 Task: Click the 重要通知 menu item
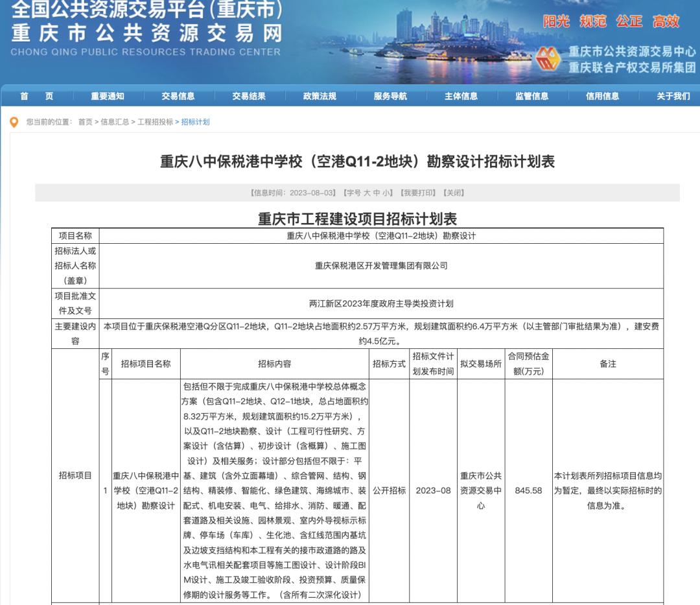coord(107,96)
